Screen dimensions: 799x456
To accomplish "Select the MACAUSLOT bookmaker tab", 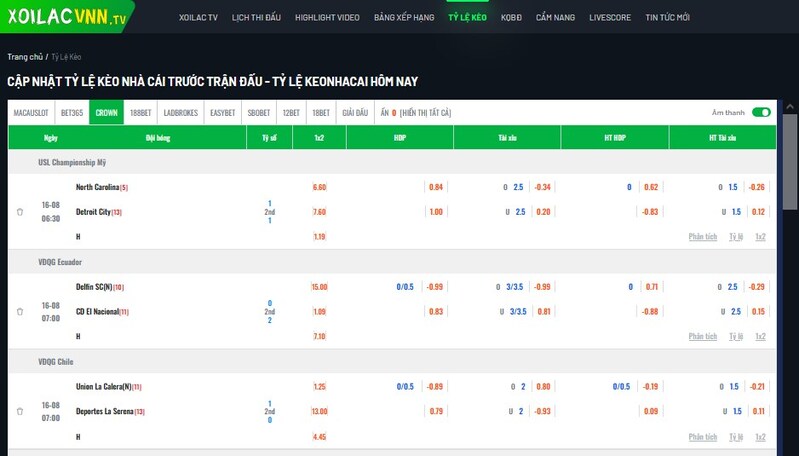I will [31, 113].
